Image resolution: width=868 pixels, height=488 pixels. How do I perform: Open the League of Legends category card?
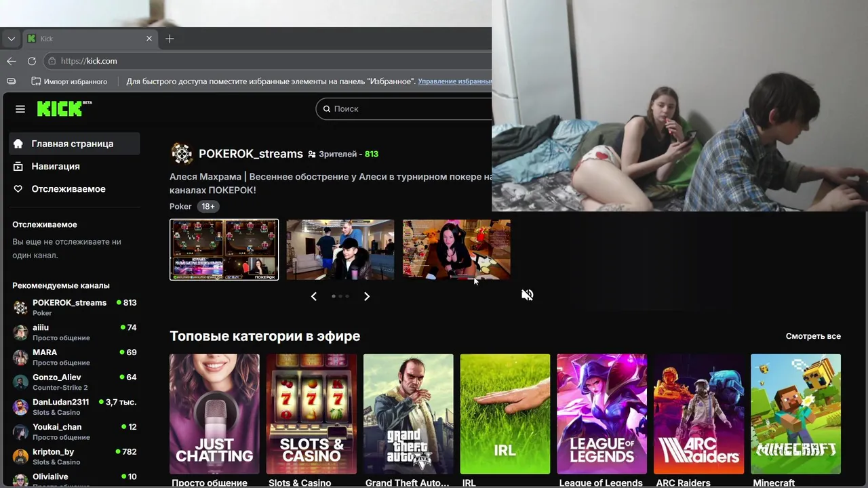point(602,413)
